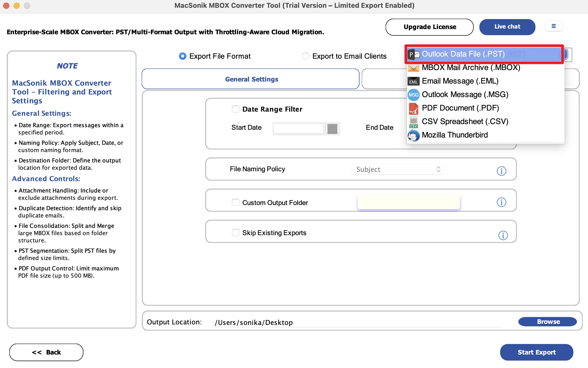Select Export File Format radio button
Image resolution: width=588 pixels, height=368 pixels.
click(x=183, y=56)
